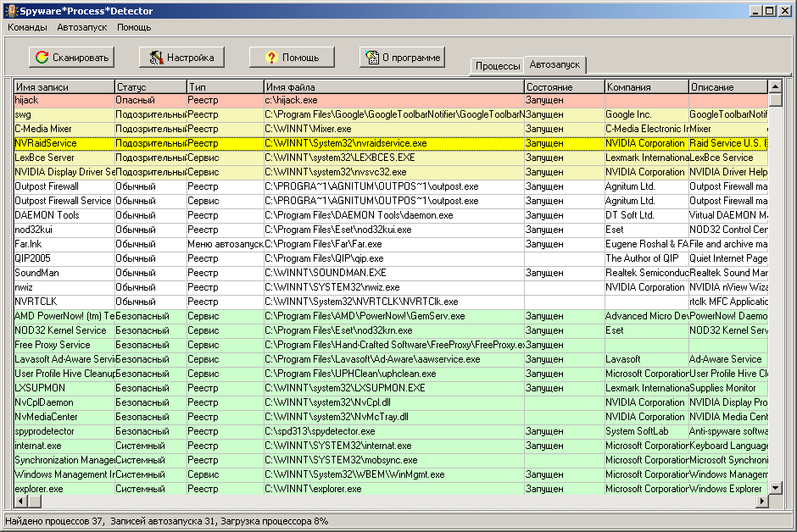Screen dimensions: 797x532
Task: Click the application icon in title bar
Action: coord(10,10)
